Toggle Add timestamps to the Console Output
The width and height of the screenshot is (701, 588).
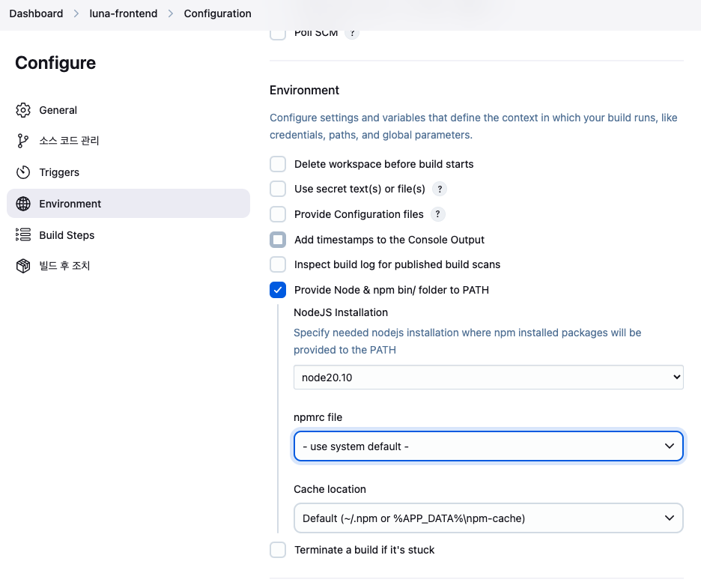tap(278, 240)
